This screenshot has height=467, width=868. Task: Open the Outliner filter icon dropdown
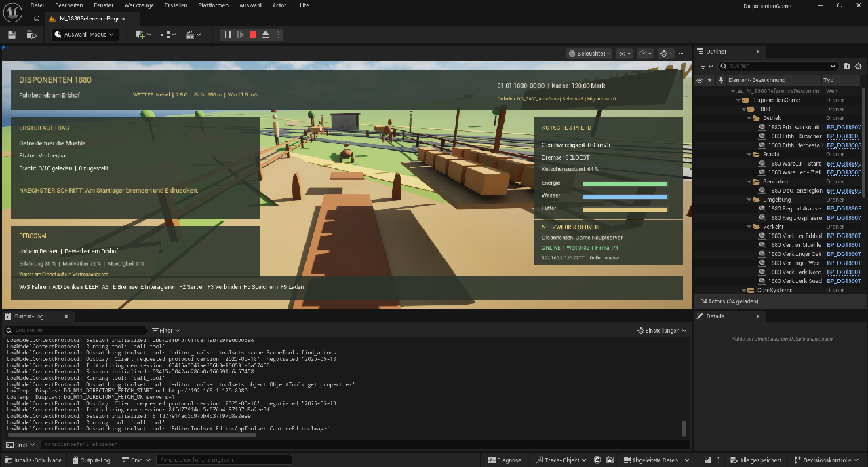pos(706,66)
